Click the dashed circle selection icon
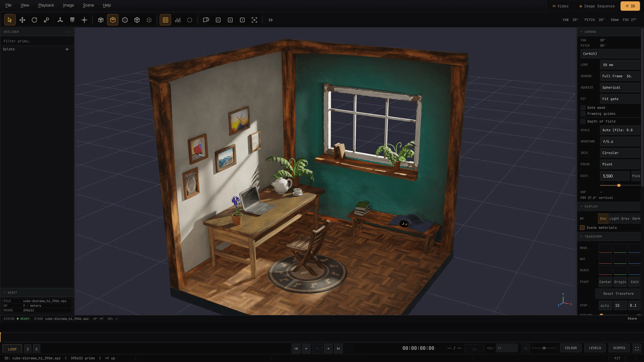644x362 pixels. (x=190, y=20)
